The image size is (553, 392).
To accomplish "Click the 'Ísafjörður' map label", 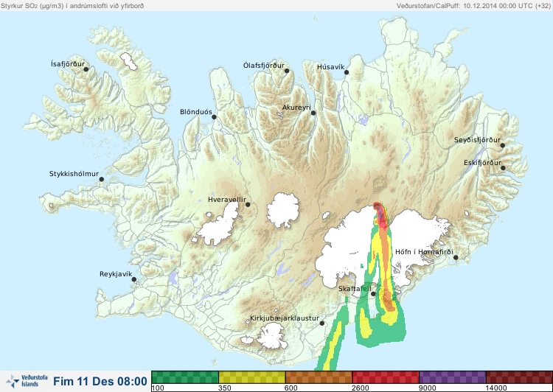I will (x=68, y=64).
